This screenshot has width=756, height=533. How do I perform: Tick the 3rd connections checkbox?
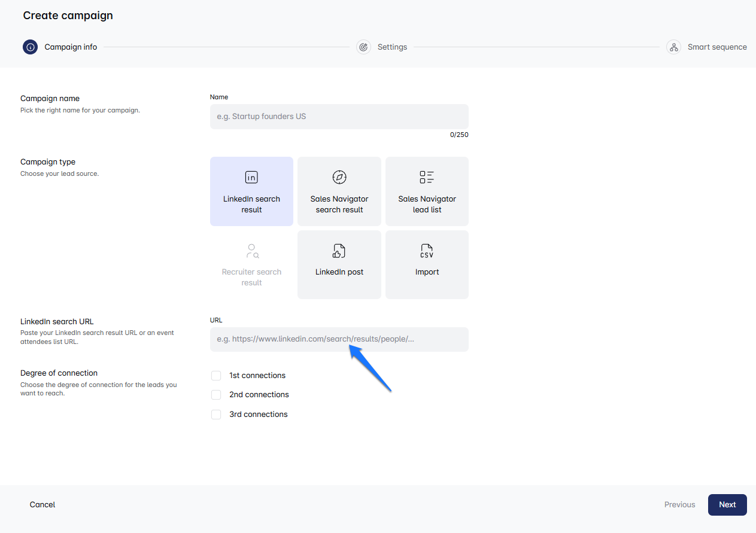[216, 415]
